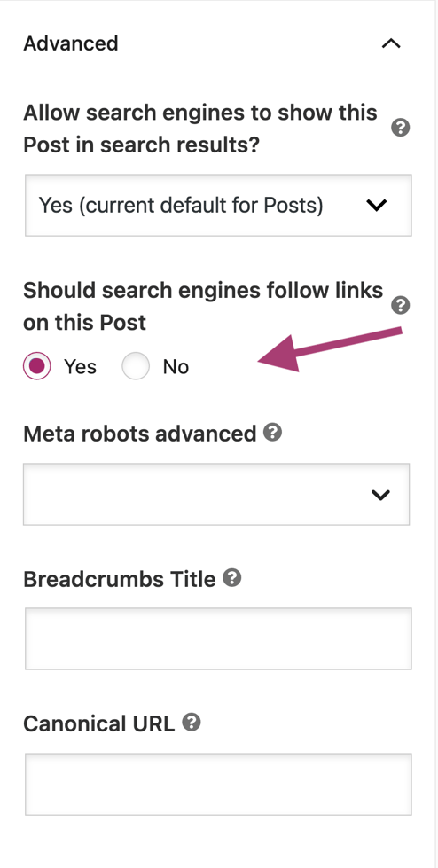Open help for search results visibility
Image resolution: width=438 pixels, height=868 pixels.
click(x=401, y=129)
